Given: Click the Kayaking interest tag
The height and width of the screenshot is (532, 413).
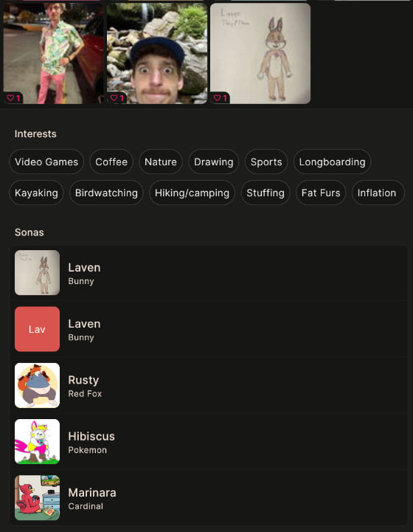Looking at the screenshot, I should click(36, 193).
